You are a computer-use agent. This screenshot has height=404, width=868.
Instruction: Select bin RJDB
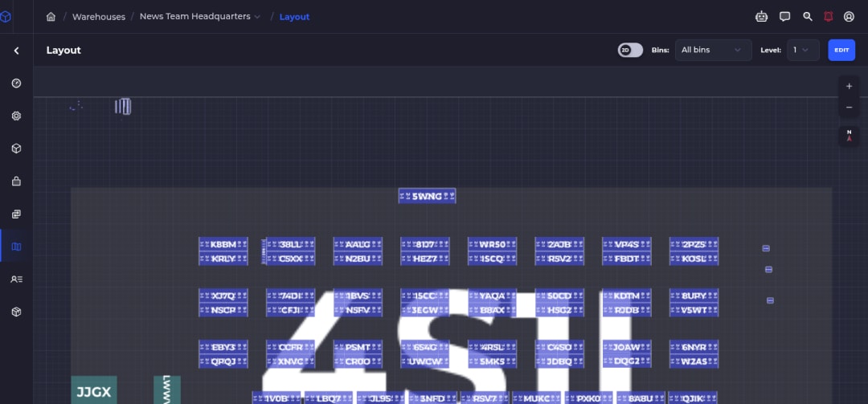pos(627,310)
